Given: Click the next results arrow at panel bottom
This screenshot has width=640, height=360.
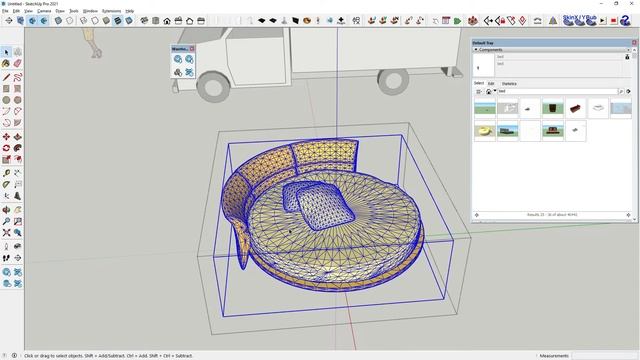Looking at the screenshot, I should (628, 215).
